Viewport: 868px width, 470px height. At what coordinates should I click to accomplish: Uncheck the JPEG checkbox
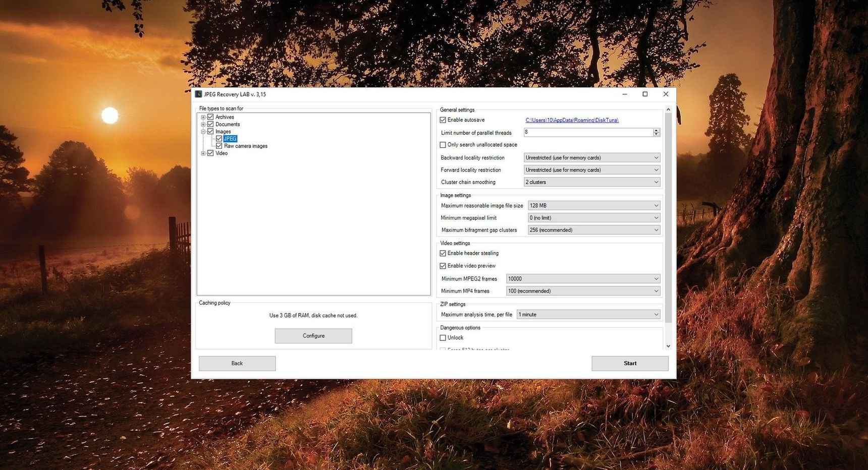point(219,139)
